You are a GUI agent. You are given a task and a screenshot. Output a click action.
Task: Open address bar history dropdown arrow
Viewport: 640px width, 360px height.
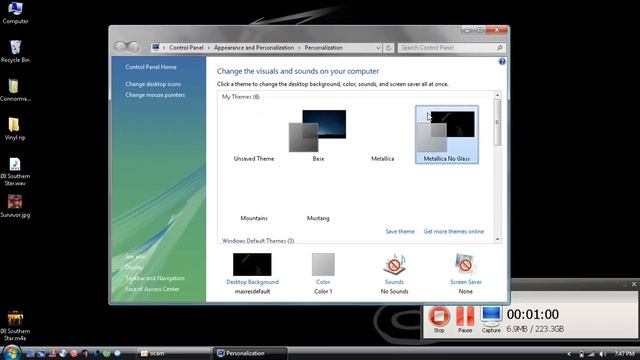coord(378,48)
